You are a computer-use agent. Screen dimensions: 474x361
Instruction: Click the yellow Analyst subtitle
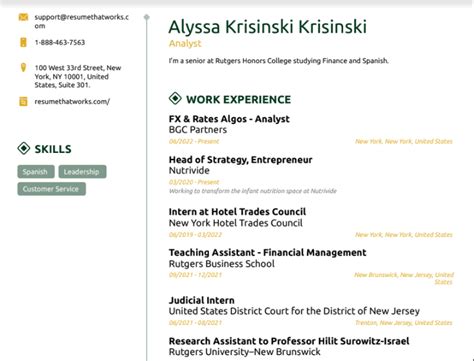pos(185,43)
